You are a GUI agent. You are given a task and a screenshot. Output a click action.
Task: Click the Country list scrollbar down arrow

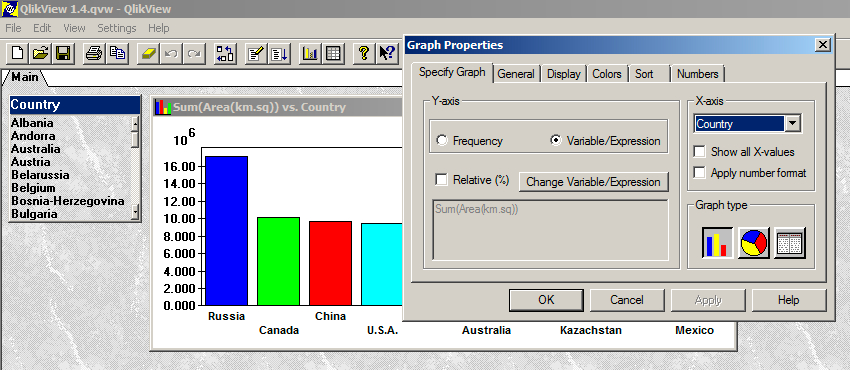[136, 212]
